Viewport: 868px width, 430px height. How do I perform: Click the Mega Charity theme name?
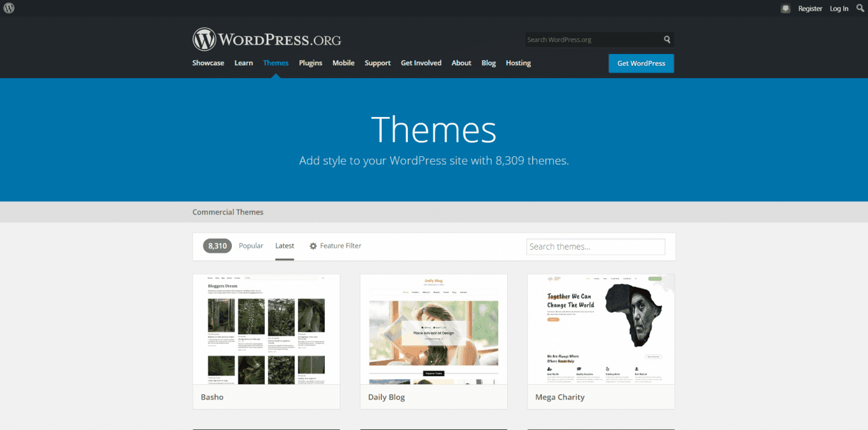(x=560, y=397)
